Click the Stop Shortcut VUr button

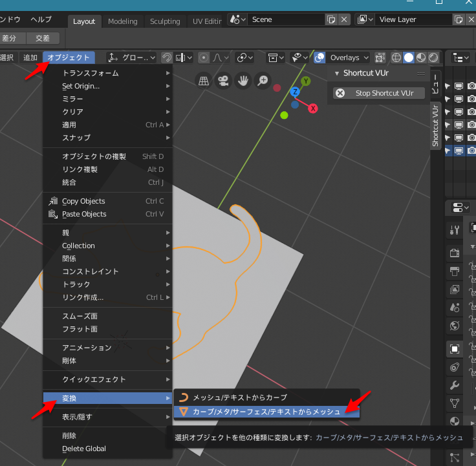tap(378, 93)
